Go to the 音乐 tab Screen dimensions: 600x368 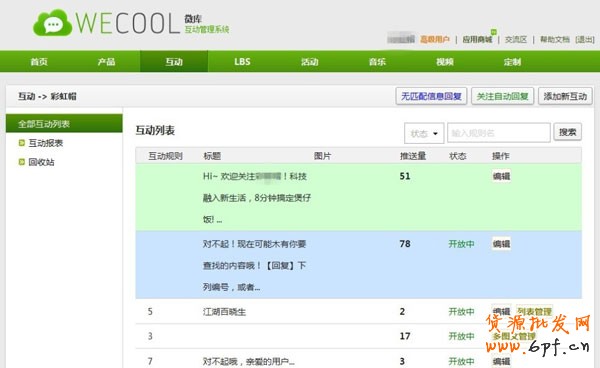377,62
